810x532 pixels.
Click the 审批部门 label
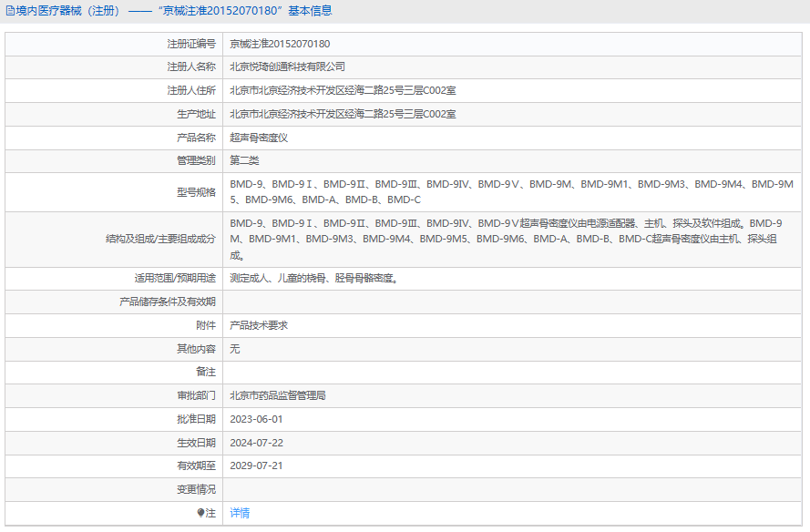point(196,395)
